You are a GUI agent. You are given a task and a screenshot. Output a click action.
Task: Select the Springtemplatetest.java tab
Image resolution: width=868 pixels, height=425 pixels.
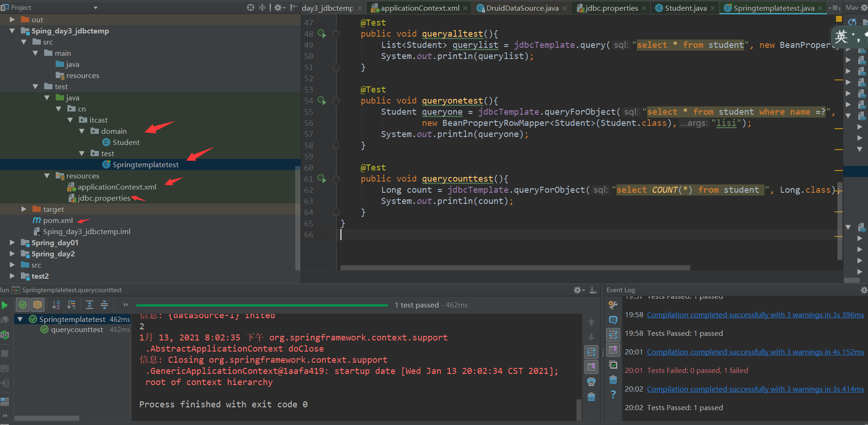pos(773,8)
